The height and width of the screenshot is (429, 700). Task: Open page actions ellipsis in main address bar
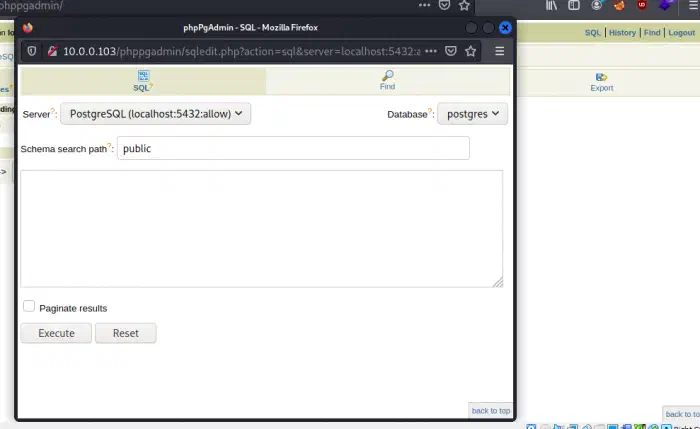pos(425,5)
